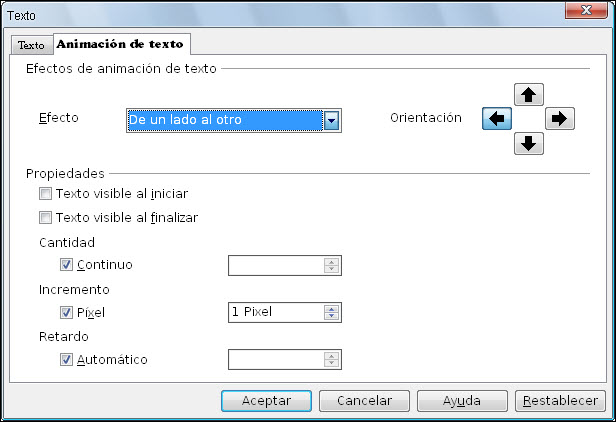The image size is (616, 422).
Task: Pick the down arrow orientation button
Action: click(x=529, y=143)
